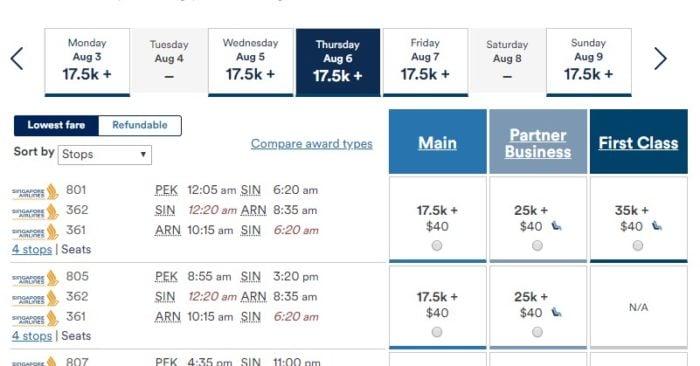Select Main 17.5k fare for flight 805

437,332
